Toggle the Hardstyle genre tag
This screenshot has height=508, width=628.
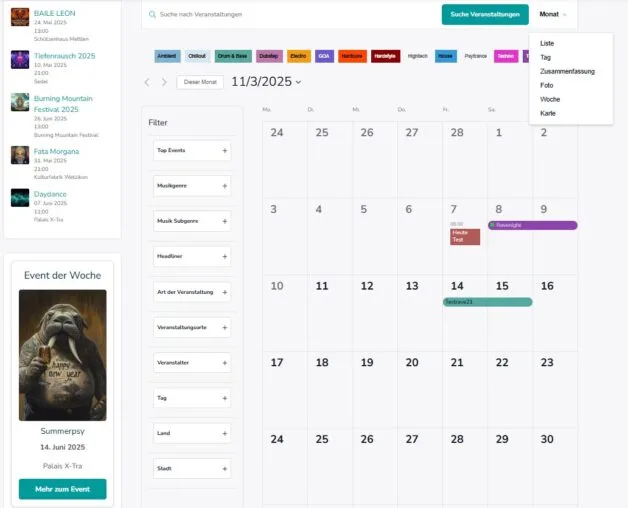[x=385, y=56]
